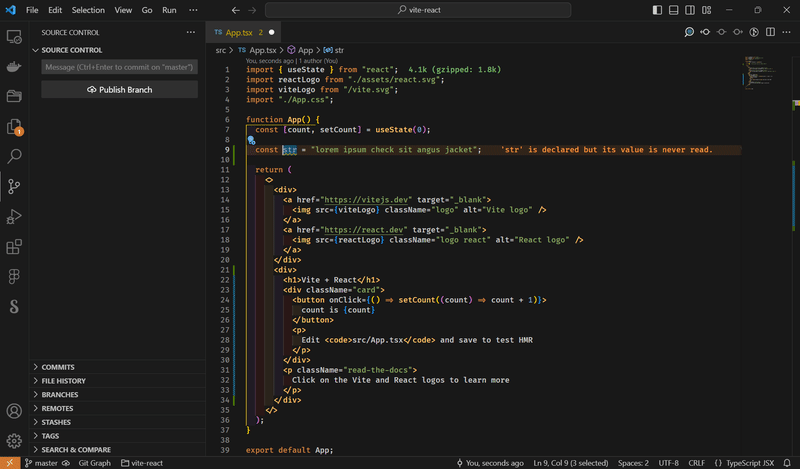Image resolution: width=800 pixels, height=469 pixels.
Task: Open the Edit menu
Action: pyautogui.click(x=55, y=10)
